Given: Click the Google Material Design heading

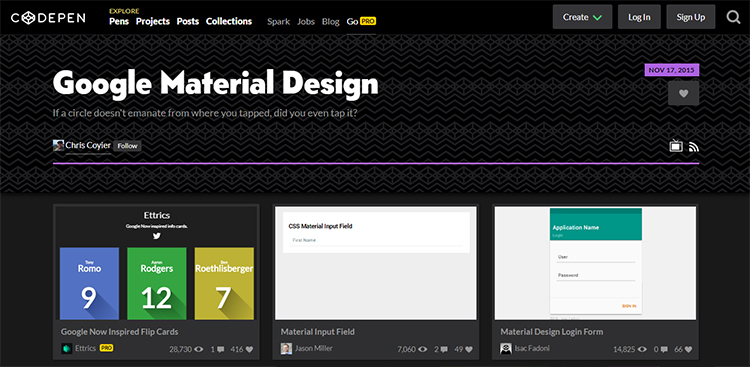Looking at the screenshot, I should click(x=215, y=84).
